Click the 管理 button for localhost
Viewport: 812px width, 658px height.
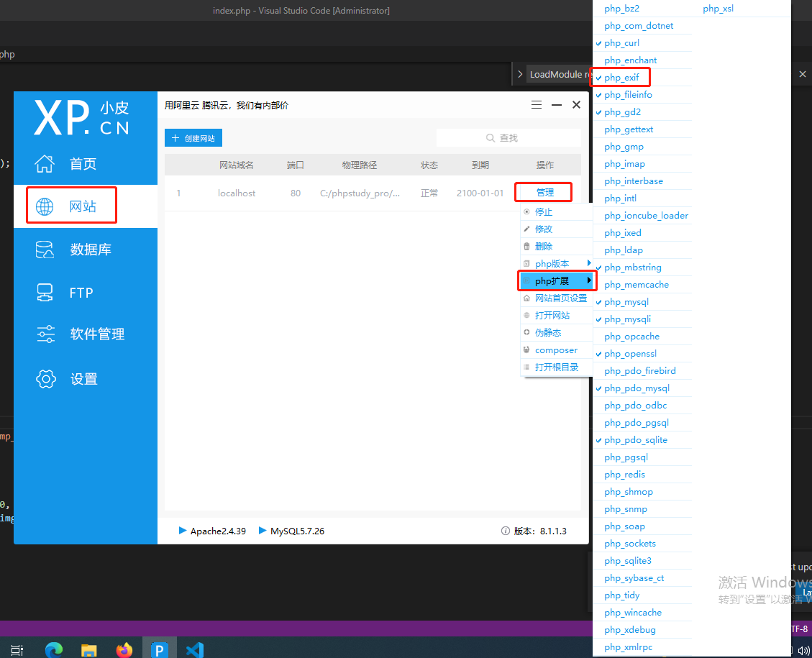544,192
